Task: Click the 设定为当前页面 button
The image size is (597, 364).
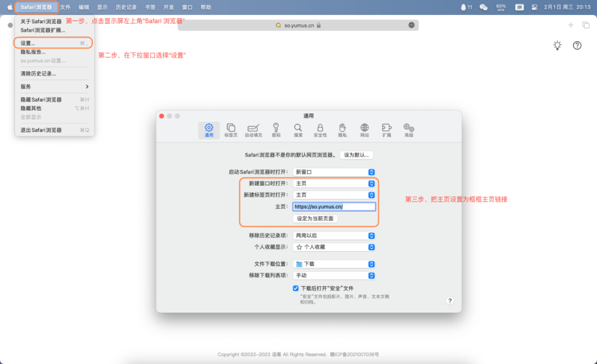Action: 315,218
